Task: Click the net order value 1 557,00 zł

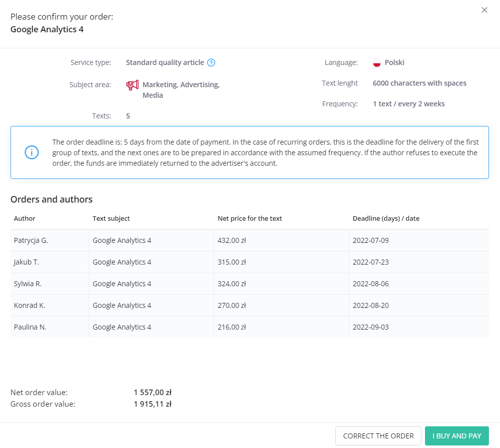Action: tap(153, 393)
